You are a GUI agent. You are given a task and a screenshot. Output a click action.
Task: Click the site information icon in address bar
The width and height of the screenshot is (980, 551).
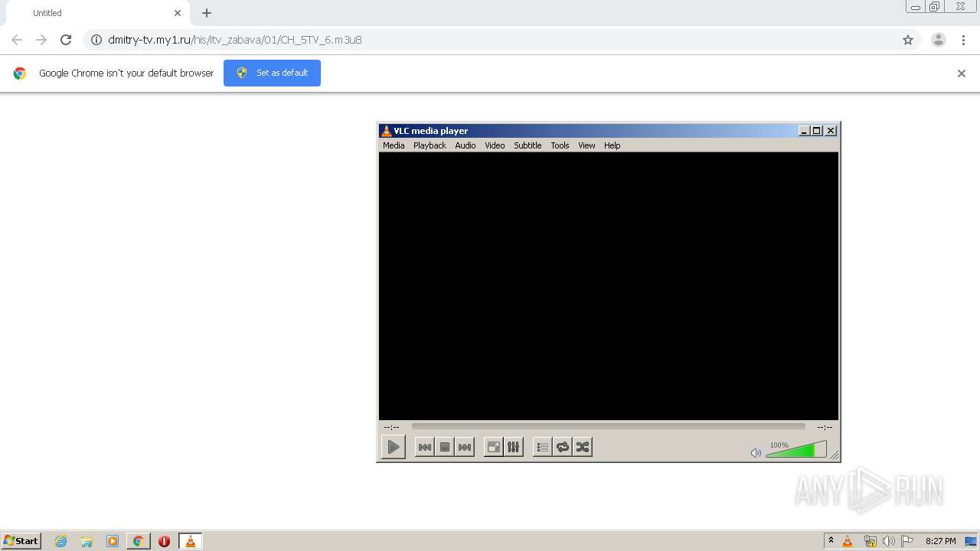(96, 40)
